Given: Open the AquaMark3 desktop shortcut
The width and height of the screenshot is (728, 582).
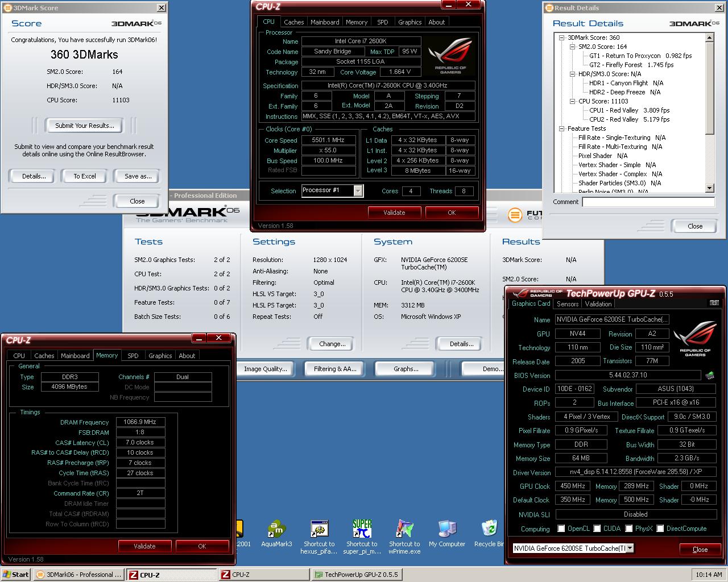Looking at the screenshot, I should point(276,530).
